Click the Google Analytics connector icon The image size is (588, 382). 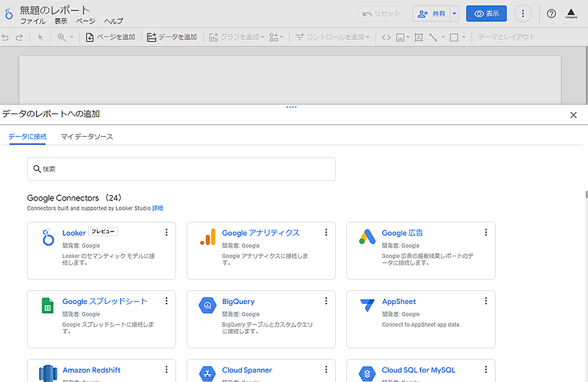coord(208,237)
